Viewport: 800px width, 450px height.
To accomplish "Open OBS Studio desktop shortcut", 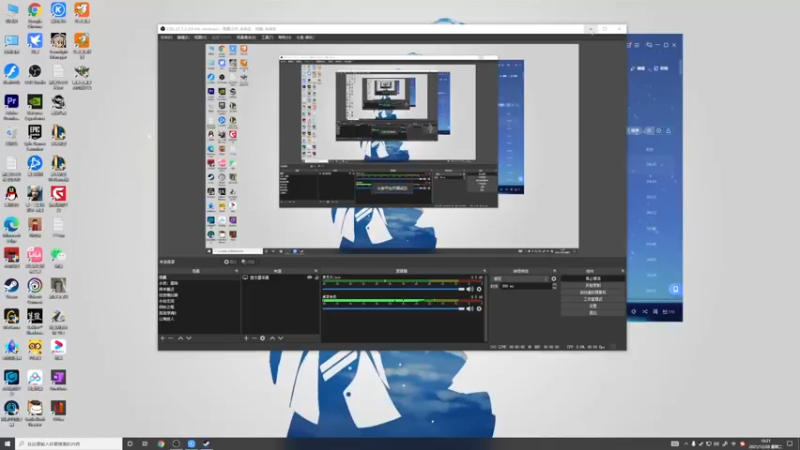I will click(35, 74).
